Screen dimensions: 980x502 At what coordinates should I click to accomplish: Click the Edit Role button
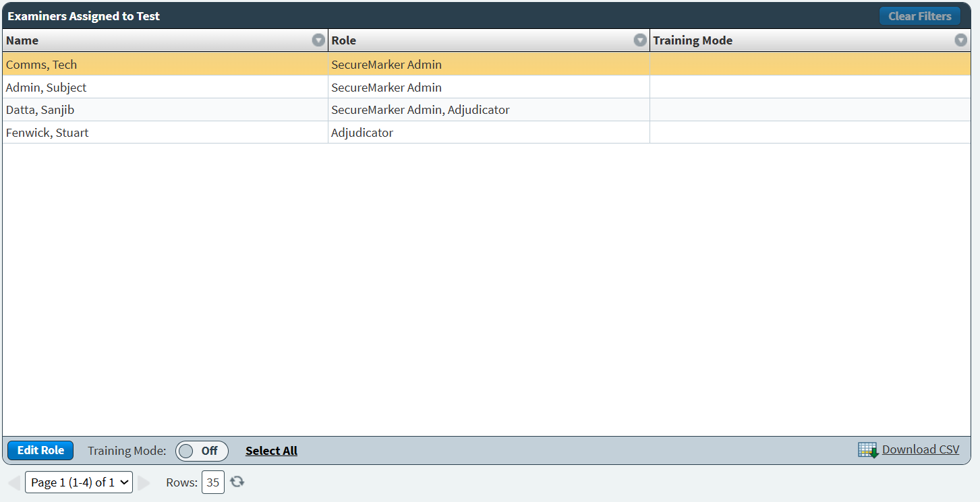tap(40, 451)
